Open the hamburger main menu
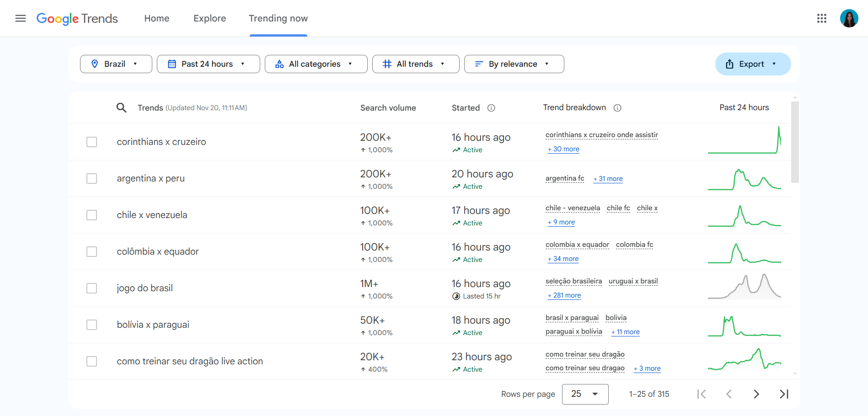The height and width of the screenshot is (416, 868). pos(21,18)
